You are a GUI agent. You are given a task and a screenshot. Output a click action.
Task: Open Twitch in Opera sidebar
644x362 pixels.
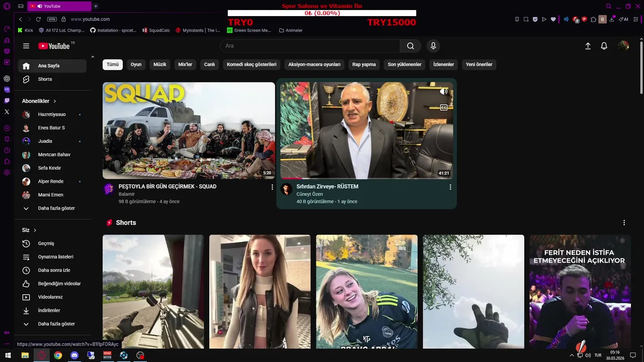(7, 101)
